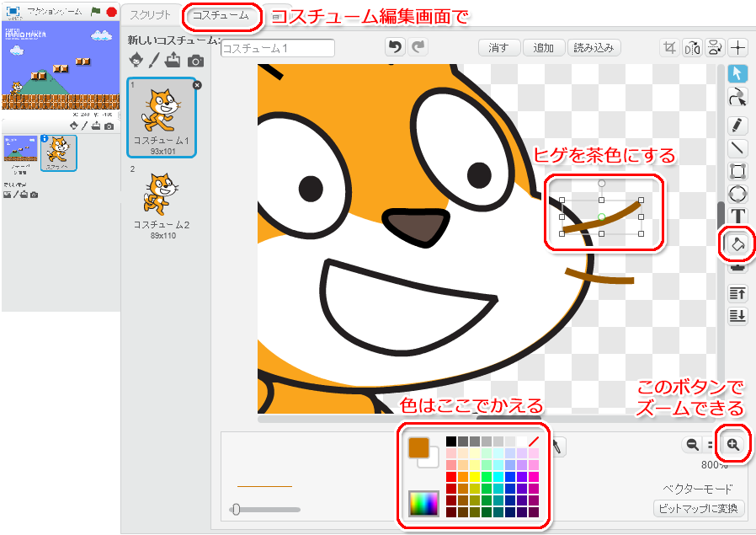
Task: Click the zoom in magnifier button
Action: coord(733,444)
